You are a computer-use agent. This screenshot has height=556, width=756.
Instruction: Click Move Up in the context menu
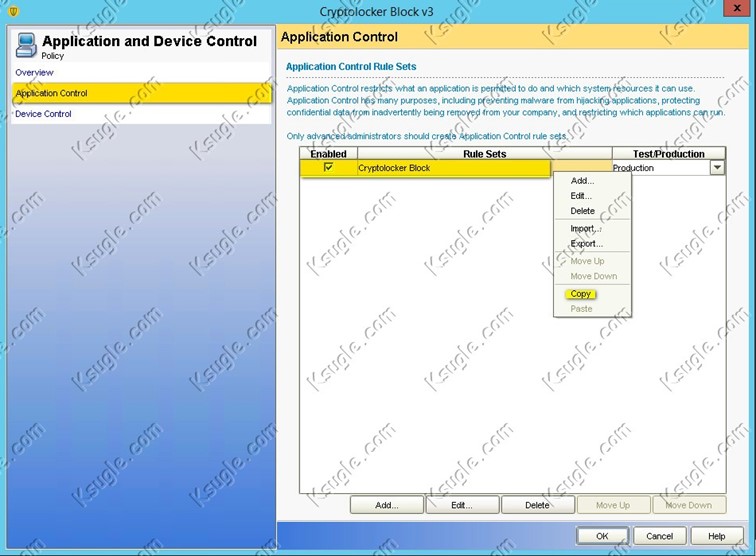[x=587, y=261]
